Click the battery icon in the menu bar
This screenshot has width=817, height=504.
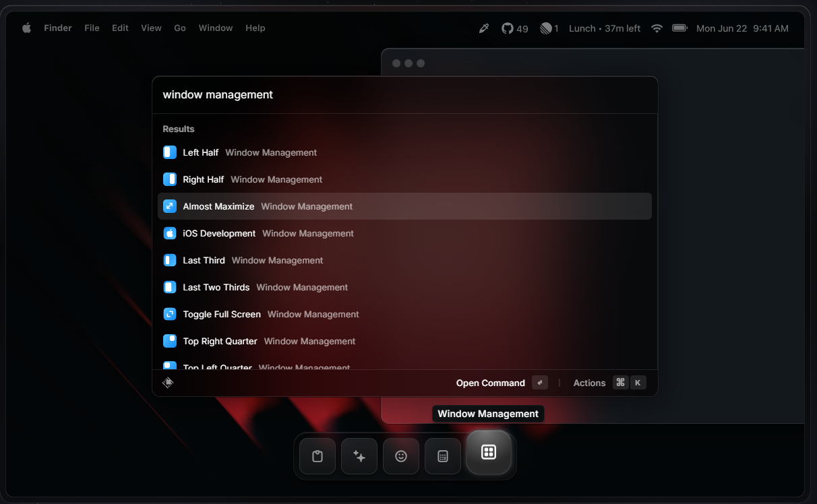(679, 28)
